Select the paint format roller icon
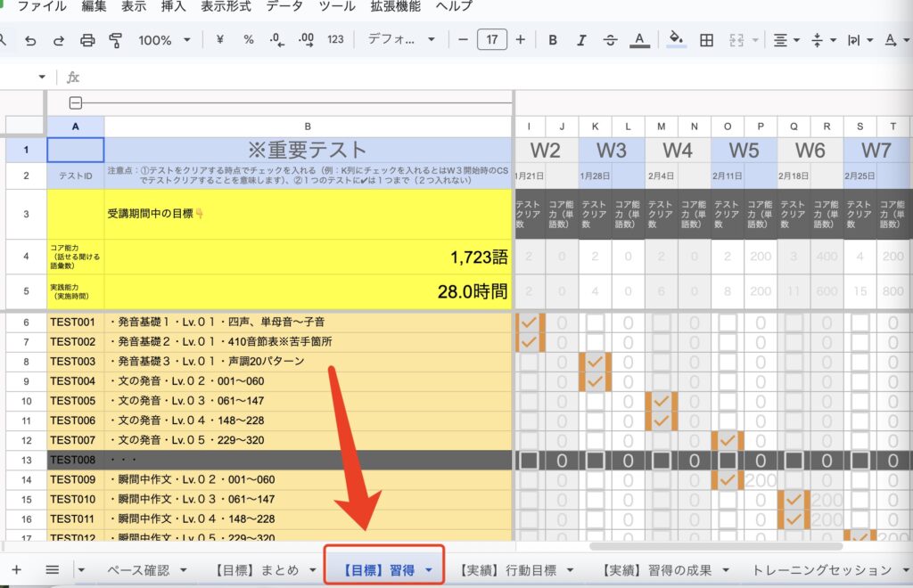 click(x=115, y=40)
